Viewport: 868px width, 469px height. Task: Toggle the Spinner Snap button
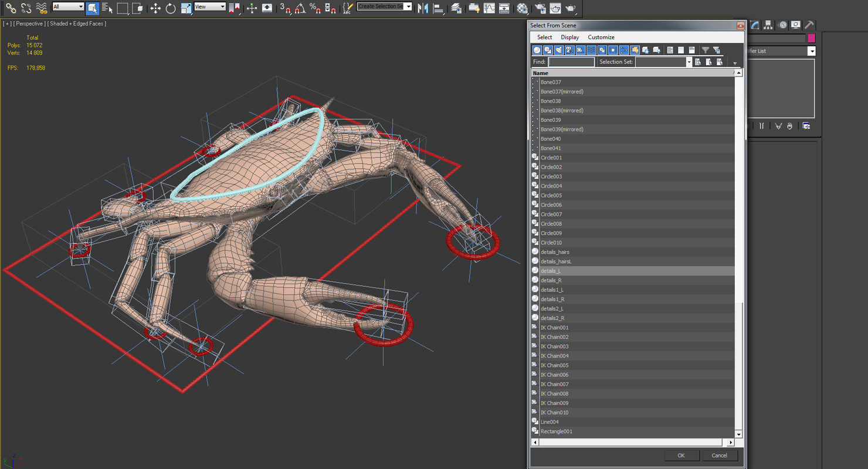[330, 8]
